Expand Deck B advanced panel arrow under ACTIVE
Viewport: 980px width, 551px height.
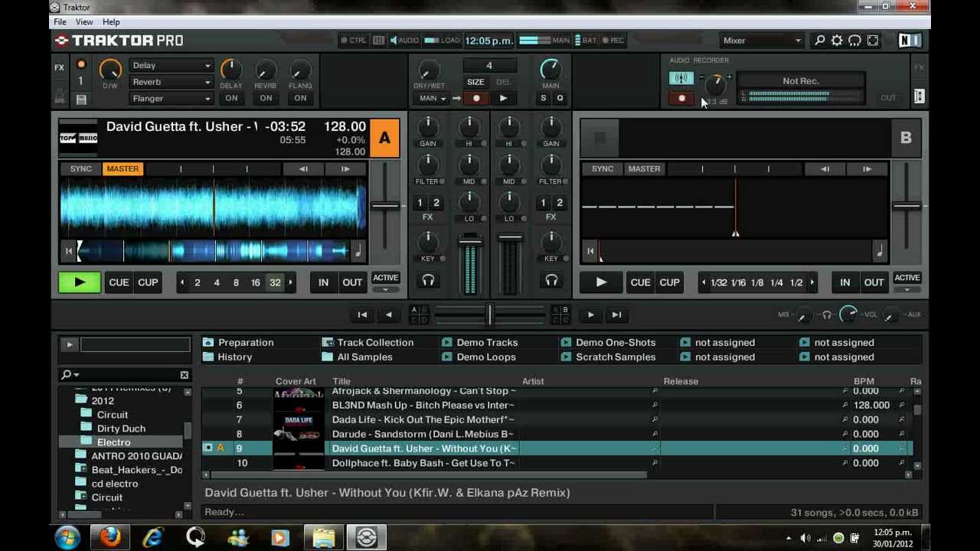[x=906, y=289]
